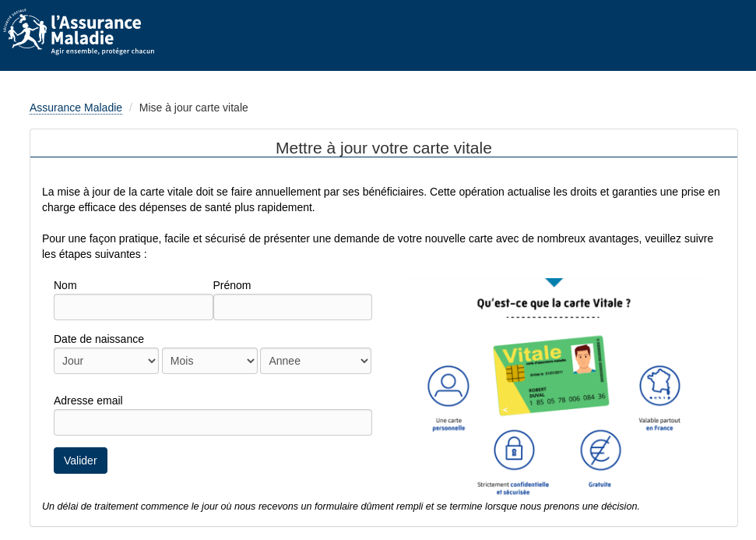Click the padlock icon for confidentiality

click(x=514, y=450)
